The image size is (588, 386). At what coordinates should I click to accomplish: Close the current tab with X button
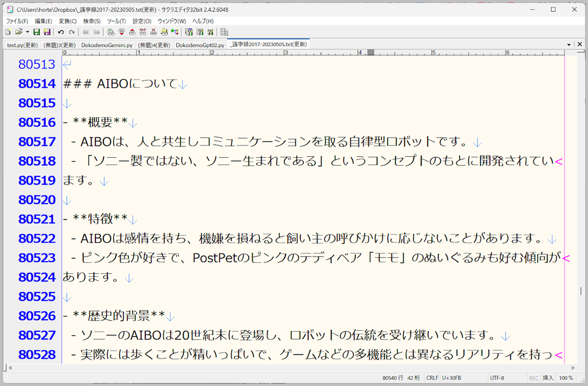tap(580, 45)
